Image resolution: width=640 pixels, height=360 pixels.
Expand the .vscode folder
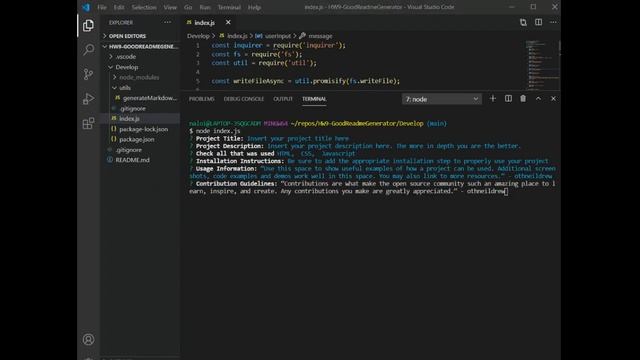[x=140, y=57]
